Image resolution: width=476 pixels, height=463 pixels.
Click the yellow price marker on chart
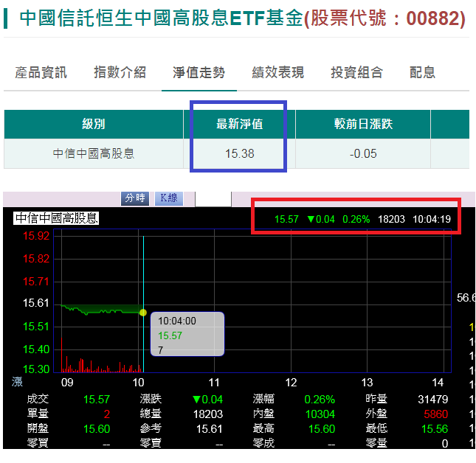coord(143,313)
